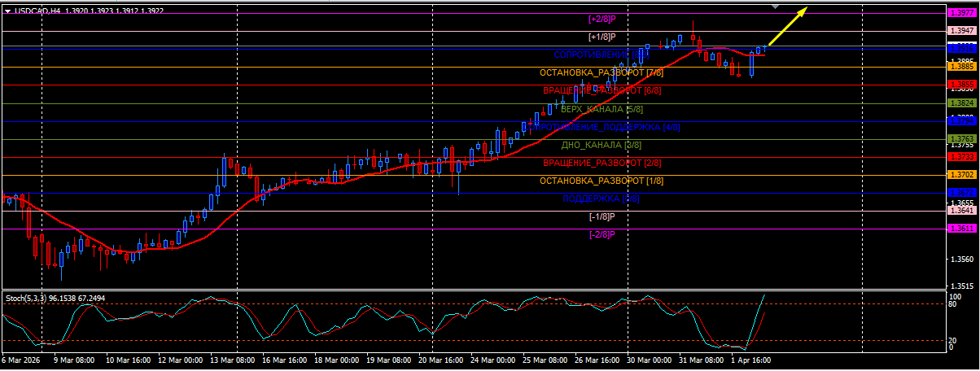
Task: Select the СОПРОТИВЛЕНИЕ_ПОДДЕРЖКА [4/8] label
Action: [x=602, y=127]
